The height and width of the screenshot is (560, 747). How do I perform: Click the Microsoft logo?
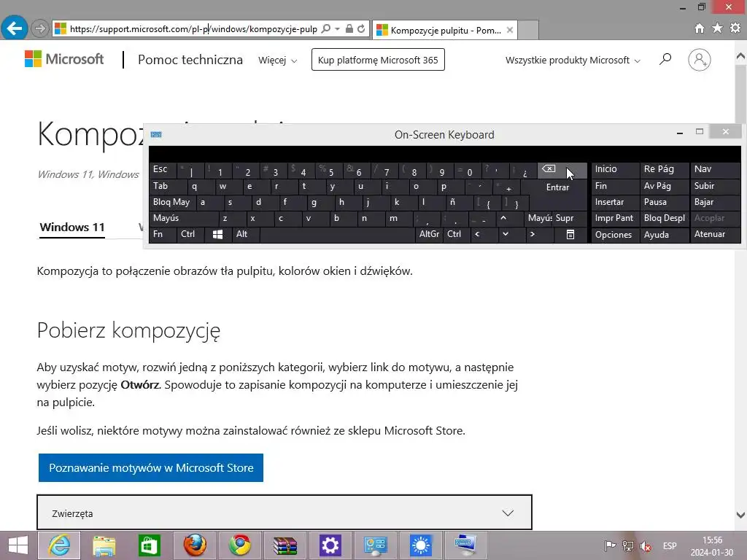click(64, 59)
